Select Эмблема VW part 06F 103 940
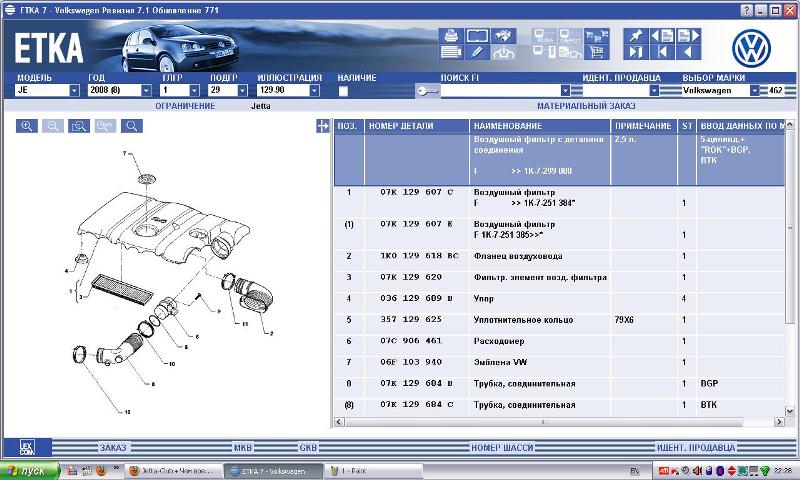 [559, 362]
